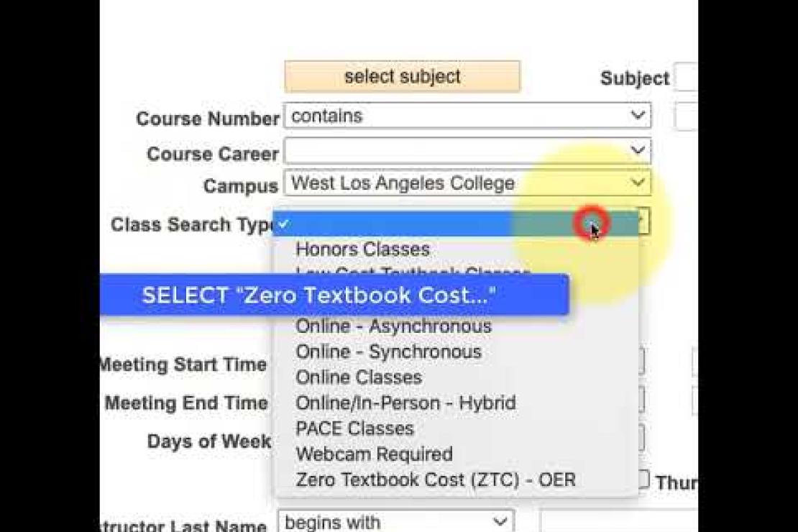The image size is (798, 532).
Task: Click the Campus dropdown chevron arrow
Action: (x=638, y=183)
